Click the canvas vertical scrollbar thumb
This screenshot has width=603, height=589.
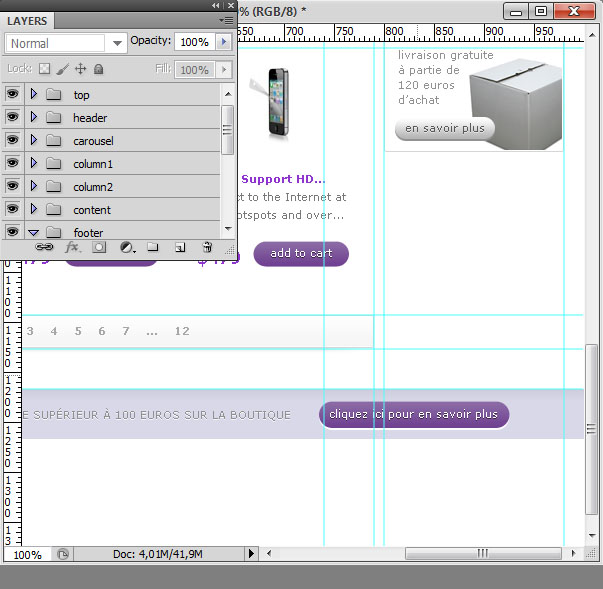point(591,429)
